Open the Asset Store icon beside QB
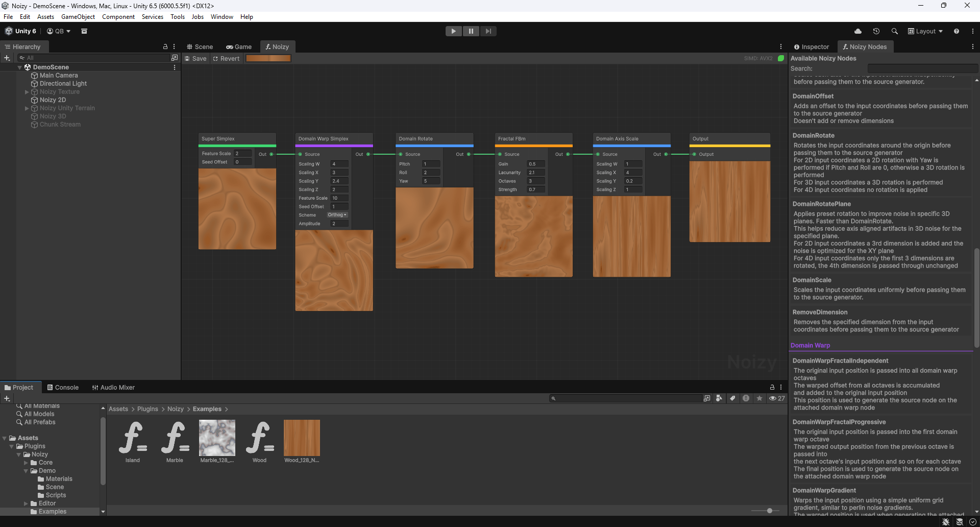The height and width of the screenshot is (527, 980). coord(84,31)
